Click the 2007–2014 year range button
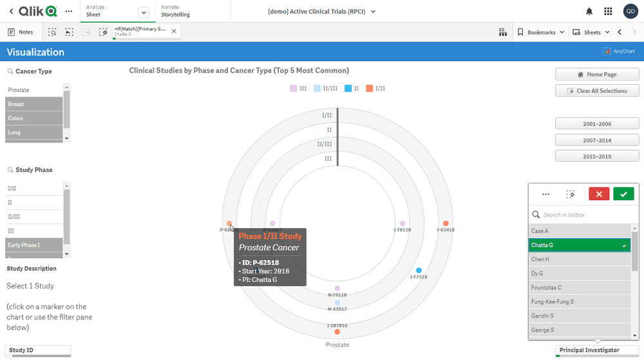 pos(597,140)
